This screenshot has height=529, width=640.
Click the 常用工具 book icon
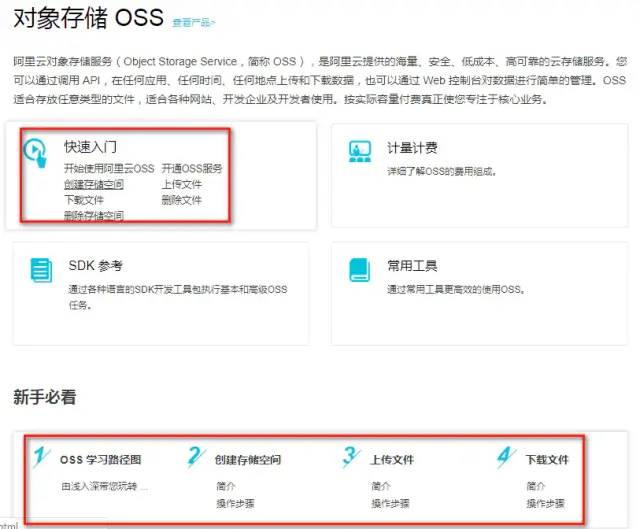click(x=360, y=270)
